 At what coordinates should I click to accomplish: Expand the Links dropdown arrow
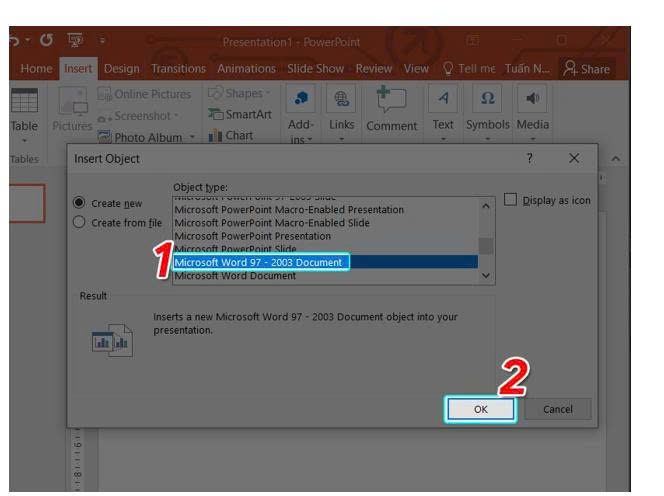[x=341, y=139]
